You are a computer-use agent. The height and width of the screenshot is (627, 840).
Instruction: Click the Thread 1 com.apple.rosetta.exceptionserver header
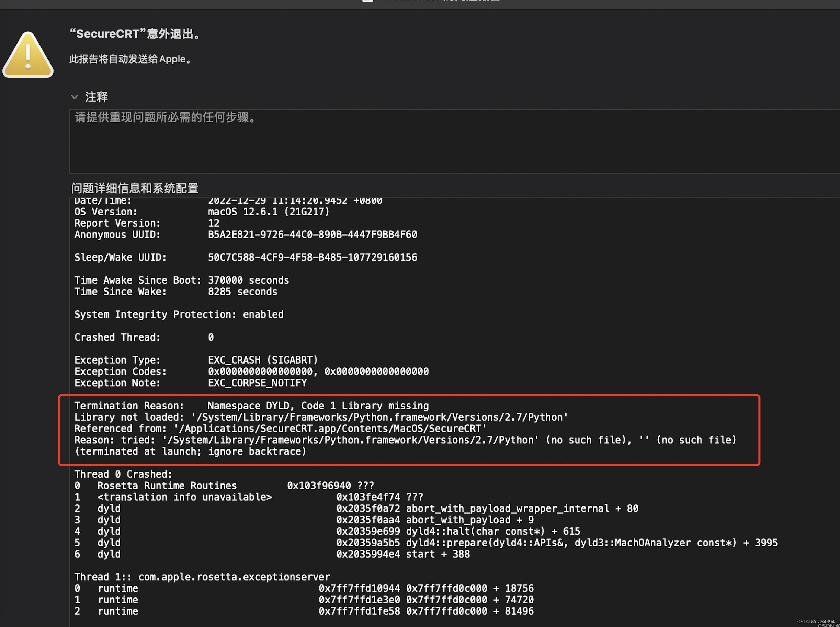(x=202, y=577)
